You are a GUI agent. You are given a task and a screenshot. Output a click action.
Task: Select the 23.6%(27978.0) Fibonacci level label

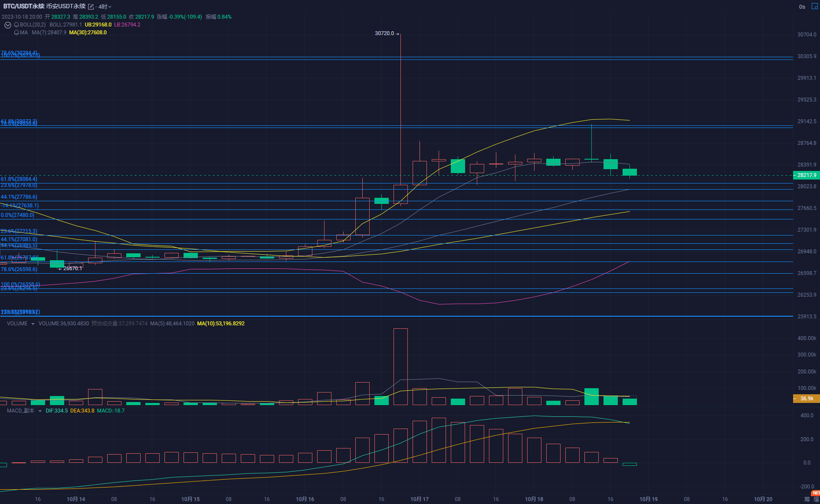19,185
